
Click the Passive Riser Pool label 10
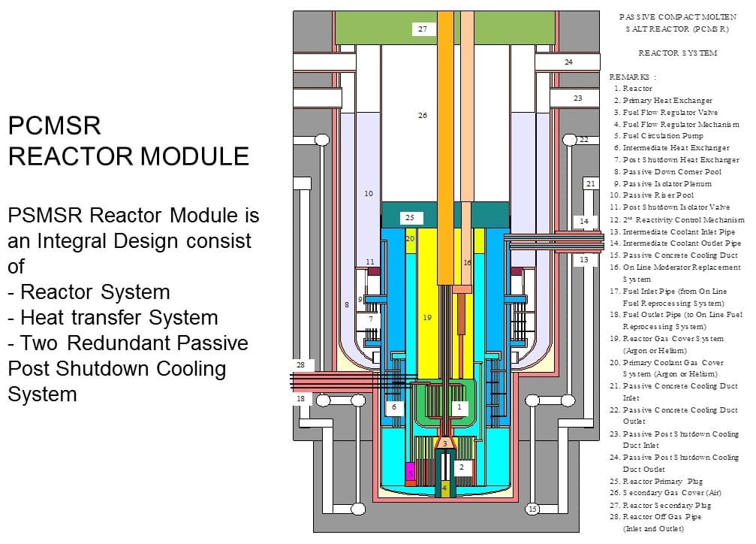pyautogui.click(x=369, y=194)
